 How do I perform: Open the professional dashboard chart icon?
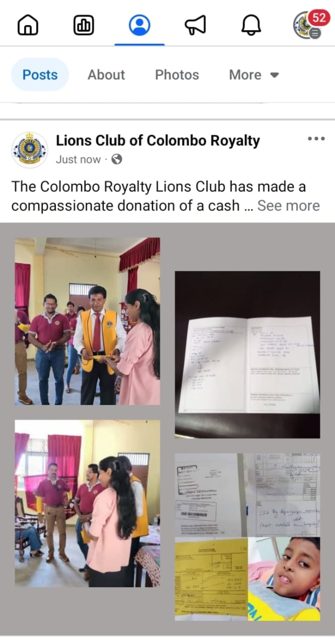(x=84, y=25)
